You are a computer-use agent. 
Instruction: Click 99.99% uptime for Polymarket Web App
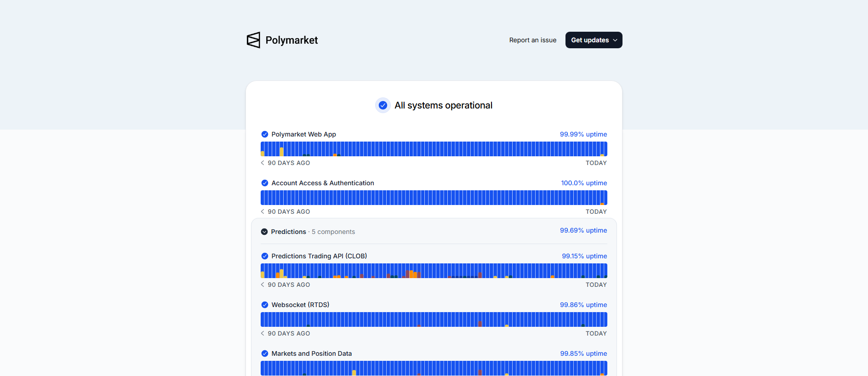[x=583, y=134]
